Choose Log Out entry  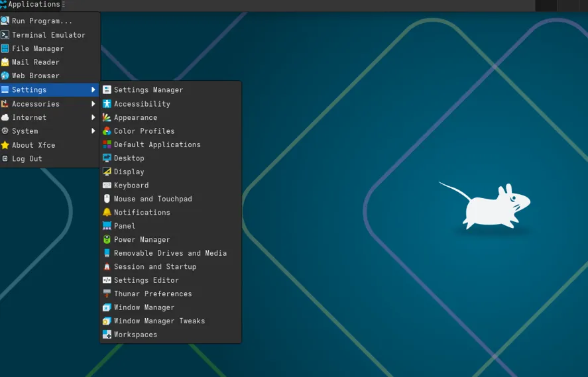click(50, 158)
